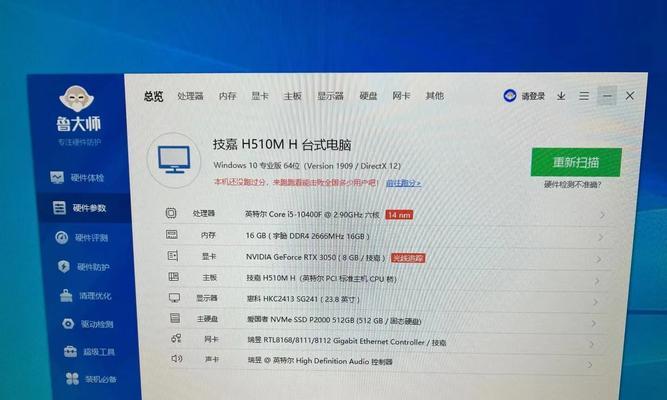Click the download arrow icon
The width and height of the screenshot is (667, 400).
[x=561, y=96]
